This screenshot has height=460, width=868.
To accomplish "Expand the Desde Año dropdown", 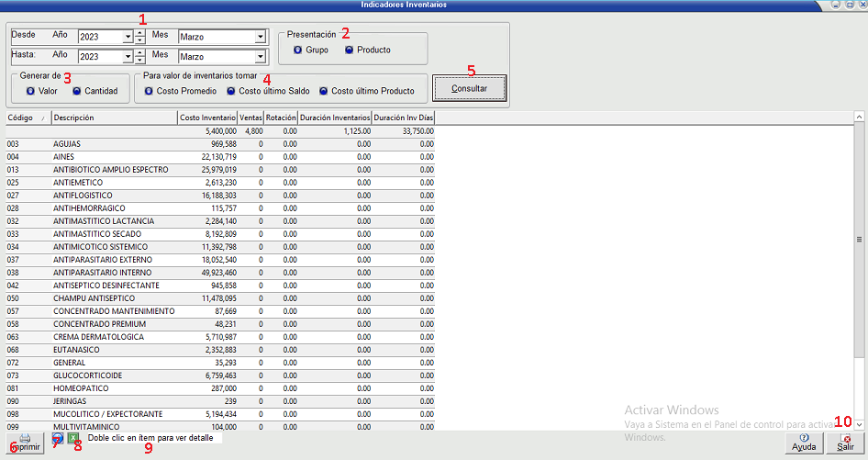I will pos(127,38).
